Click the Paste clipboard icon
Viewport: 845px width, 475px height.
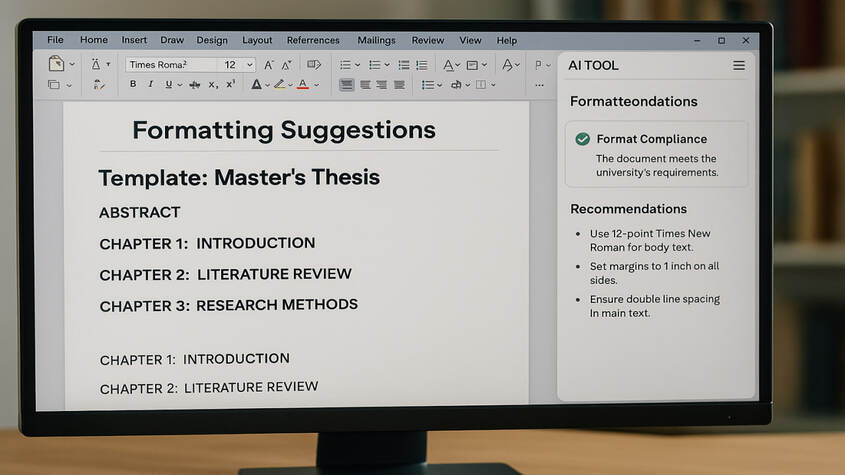point(56,64)
